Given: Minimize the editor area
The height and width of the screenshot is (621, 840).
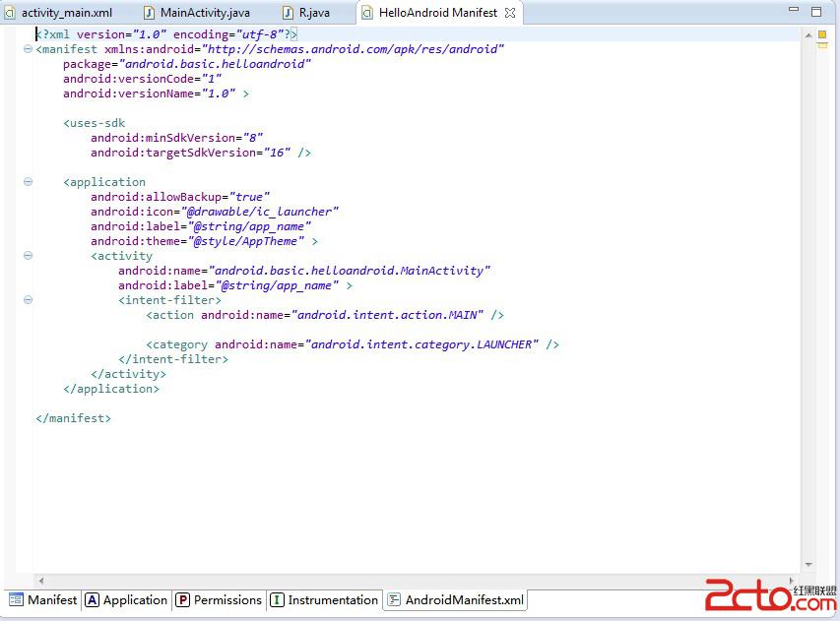Looking at the screenshot, I should tap(795, 11).
